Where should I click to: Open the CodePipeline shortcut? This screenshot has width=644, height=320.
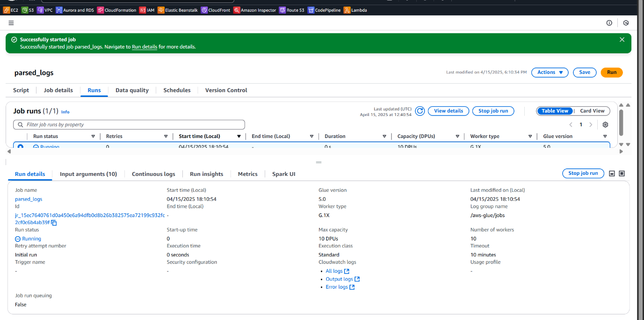click(x=324, y=10)
